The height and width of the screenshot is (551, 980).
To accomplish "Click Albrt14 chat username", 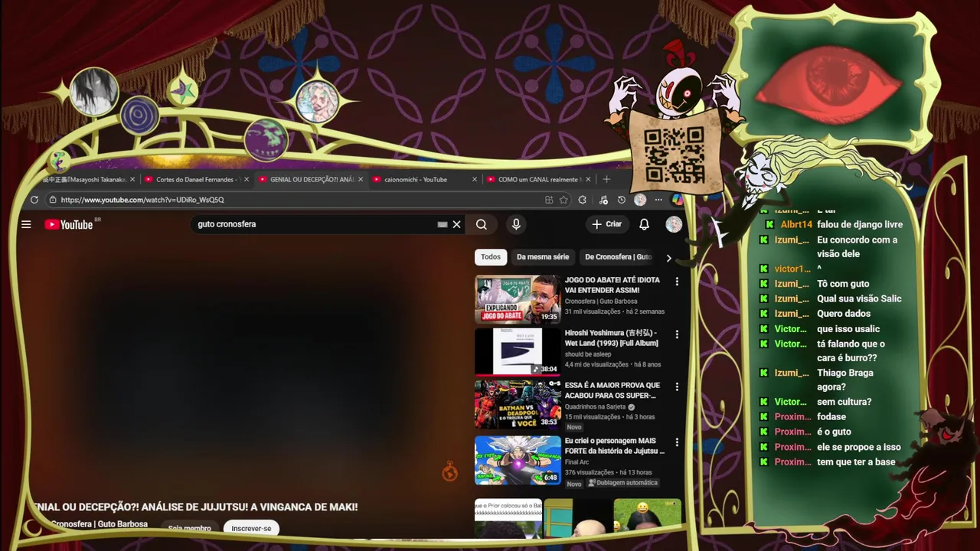I will click(796, 224).
